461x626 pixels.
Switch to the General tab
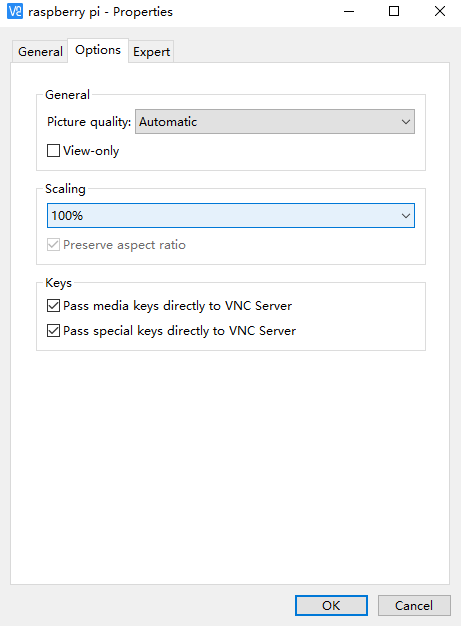tap(40, 52)
